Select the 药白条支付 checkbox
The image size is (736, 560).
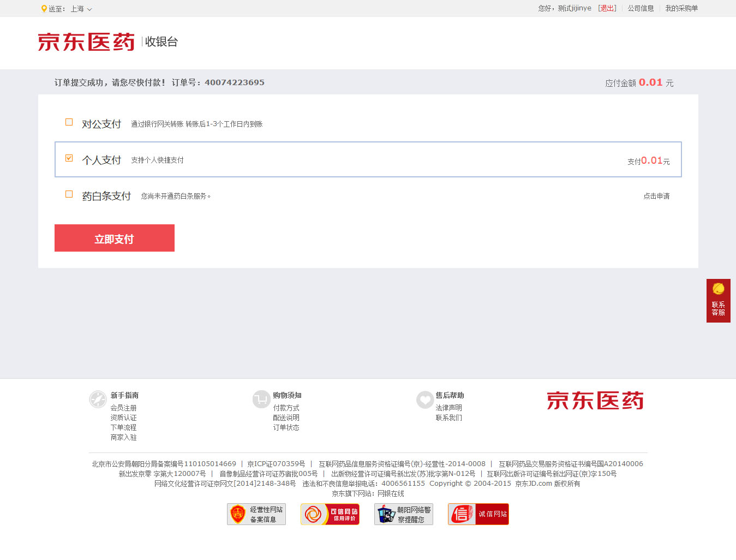[x=69, y=194]
